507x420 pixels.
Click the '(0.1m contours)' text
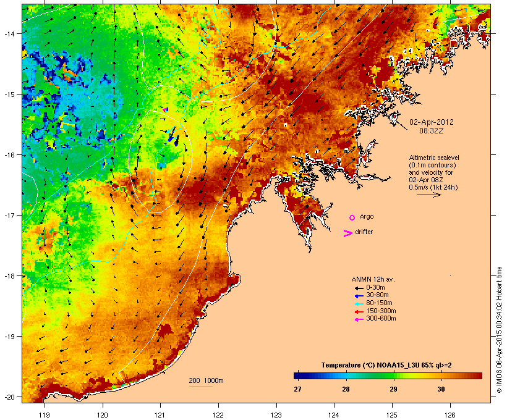432,165
